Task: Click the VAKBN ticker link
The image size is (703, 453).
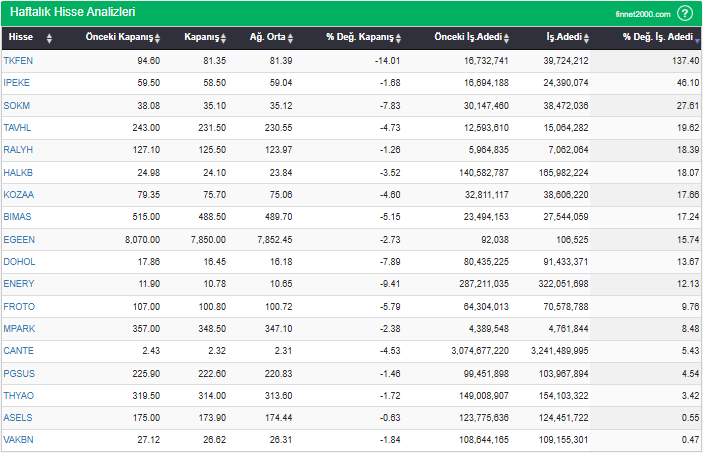Action: (x=18, y=441)
